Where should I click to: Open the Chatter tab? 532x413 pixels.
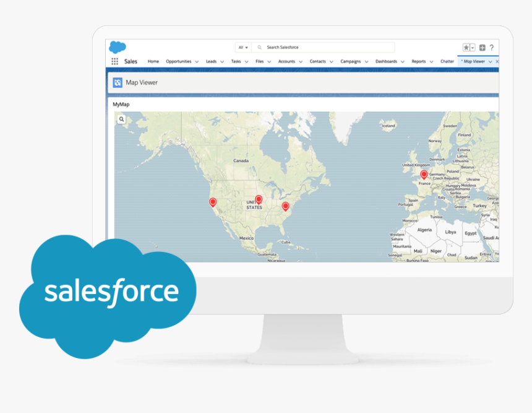pyautogui.click(x=447, y=61)
